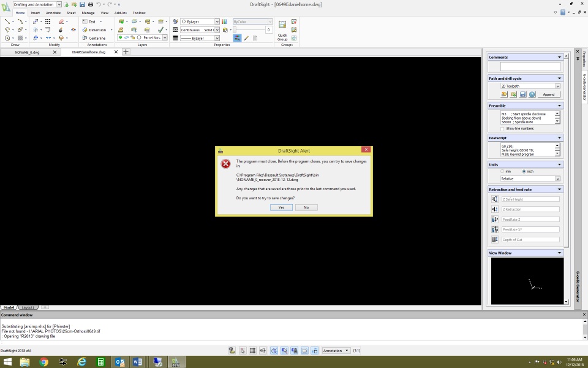This screenshot has height=368, width=588.
Task: Click the green checkmark layer icon
Action: (x=160, y=29)
